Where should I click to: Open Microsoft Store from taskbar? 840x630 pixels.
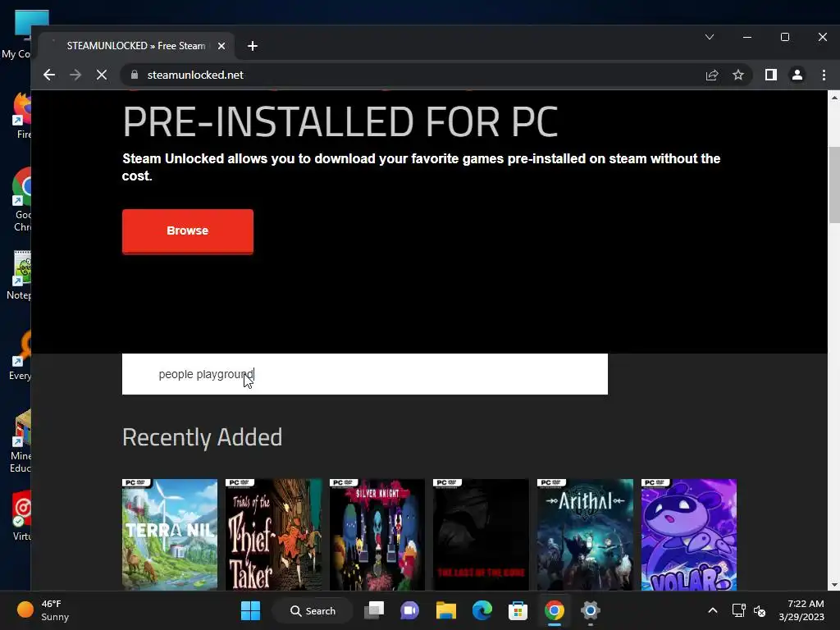point(518,610)
